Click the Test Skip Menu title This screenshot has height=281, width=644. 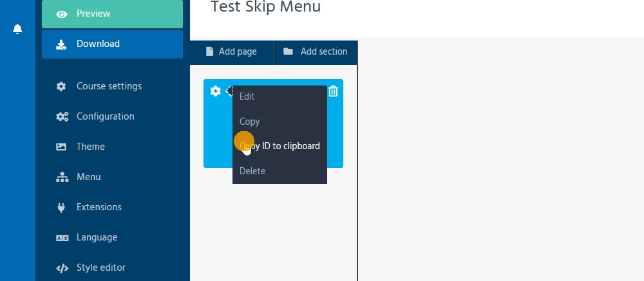click(266, 7)
